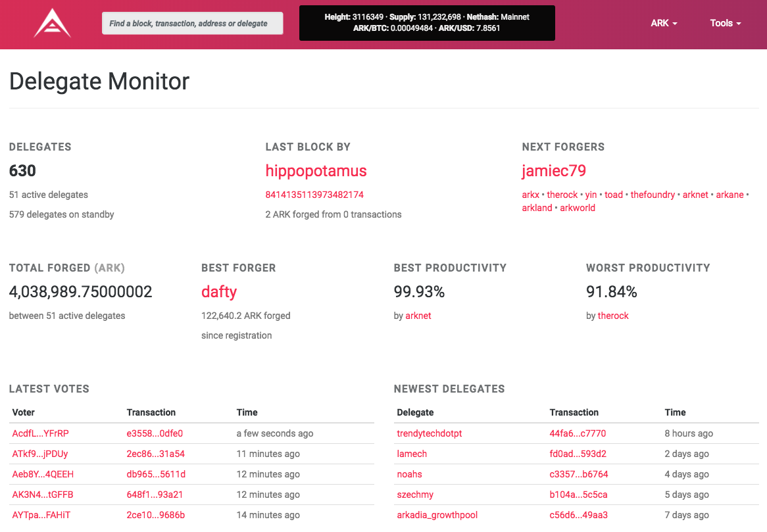Image resolution: width=767 pixels, height=532 pixels.
Task: Select the 8 hours ago time cell
Action: (x=689, y=434)
